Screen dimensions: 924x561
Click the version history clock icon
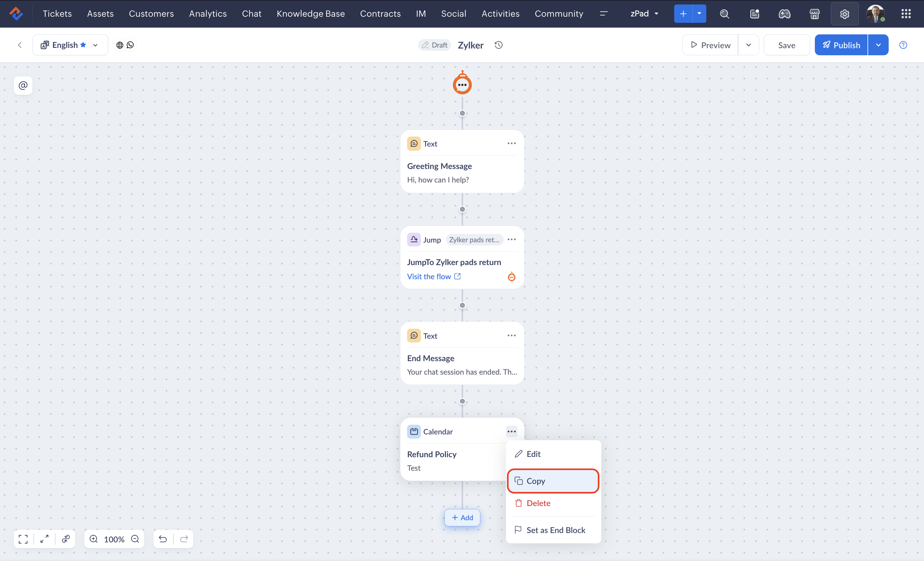point(498,45)
